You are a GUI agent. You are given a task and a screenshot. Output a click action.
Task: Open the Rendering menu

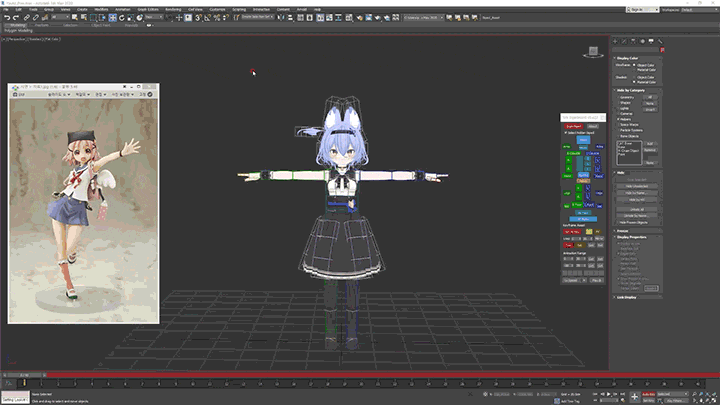point(173,9)
